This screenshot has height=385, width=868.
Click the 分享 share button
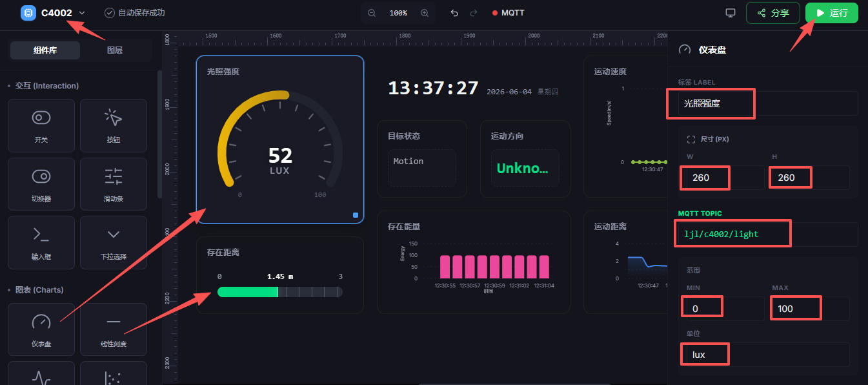tap(773, 13)
